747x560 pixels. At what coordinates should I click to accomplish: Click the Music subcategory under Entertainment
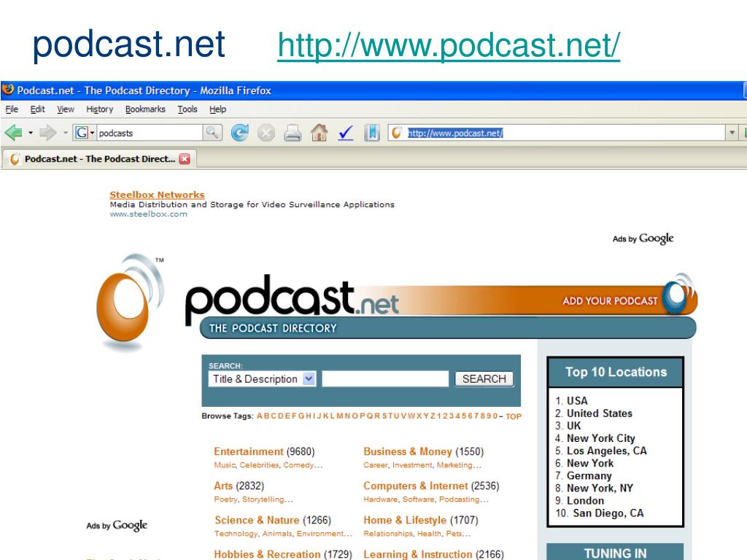pos(225,465)
